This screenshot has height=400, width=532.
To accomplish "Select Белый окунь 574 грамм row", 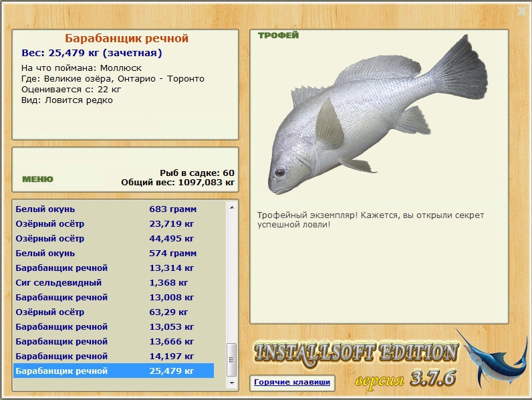I will point(114,254).
